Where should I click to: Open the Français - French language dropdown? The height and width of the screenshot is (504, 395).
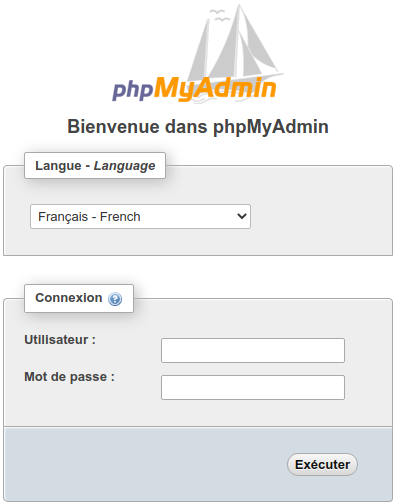[140, 217]
